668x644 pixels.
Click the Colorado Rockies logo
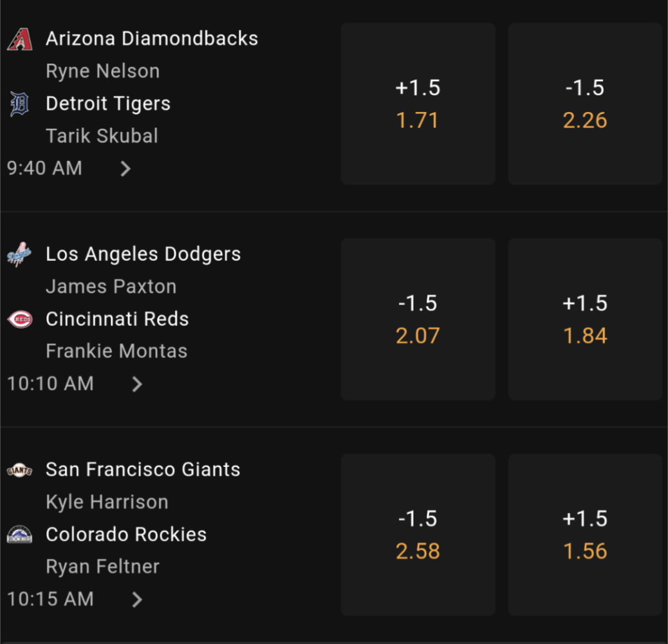pos(19,535)
